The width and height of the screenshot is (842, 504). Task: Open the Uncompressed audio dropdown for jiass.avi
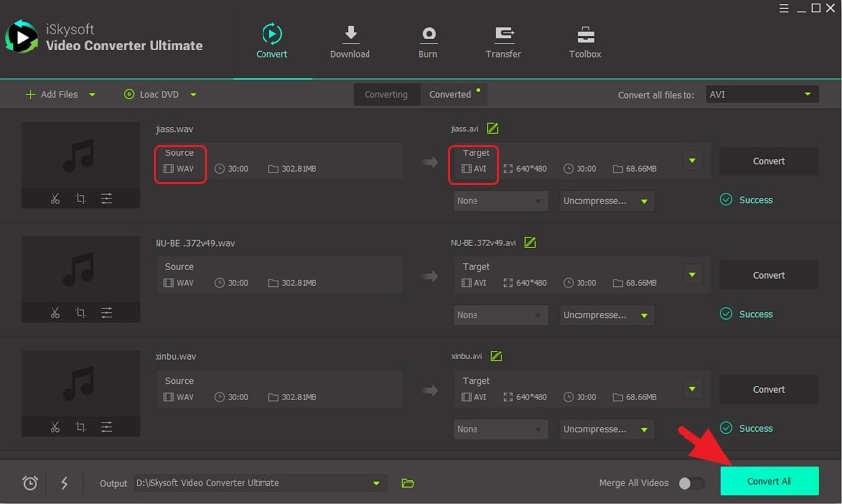(606, 201)
